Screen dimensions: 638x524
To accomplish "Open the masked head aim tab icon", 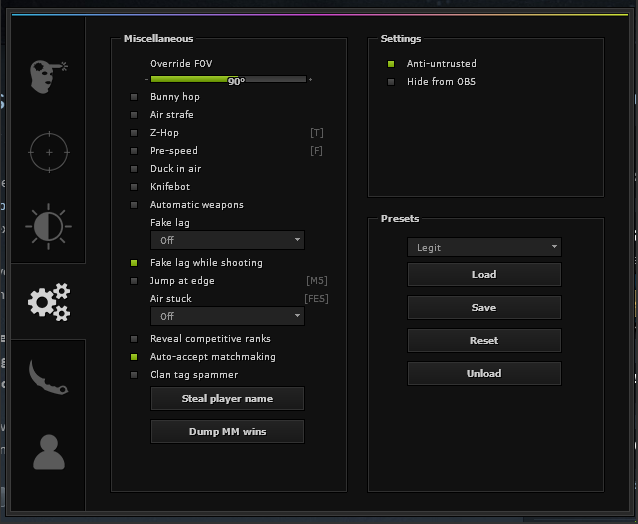I will [49, 76].
